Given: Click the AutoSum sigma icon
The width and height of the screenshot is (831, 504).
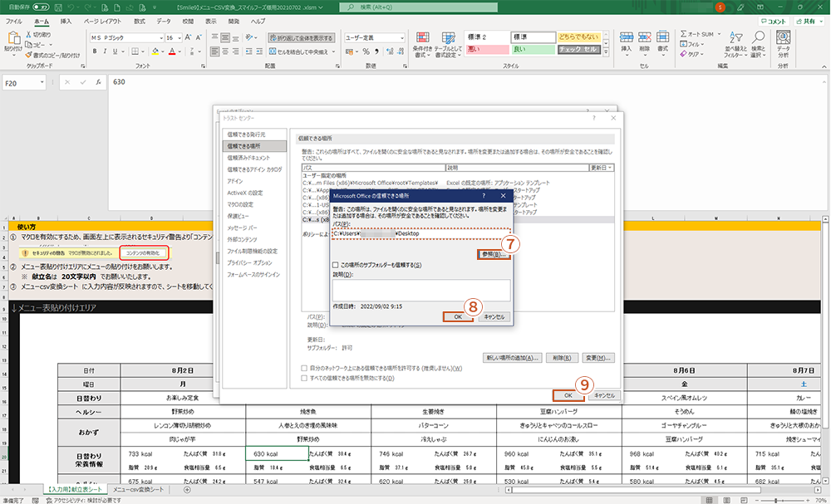Looking at the screenshot, I should pyautogui.click(x=684, y=34).
